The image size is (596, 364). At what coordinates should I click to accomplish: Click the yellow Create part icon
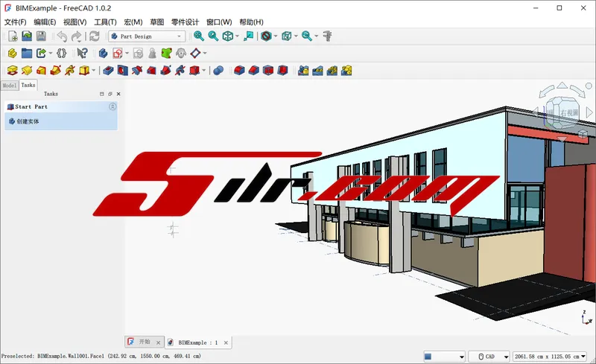(x=13, y=53)
